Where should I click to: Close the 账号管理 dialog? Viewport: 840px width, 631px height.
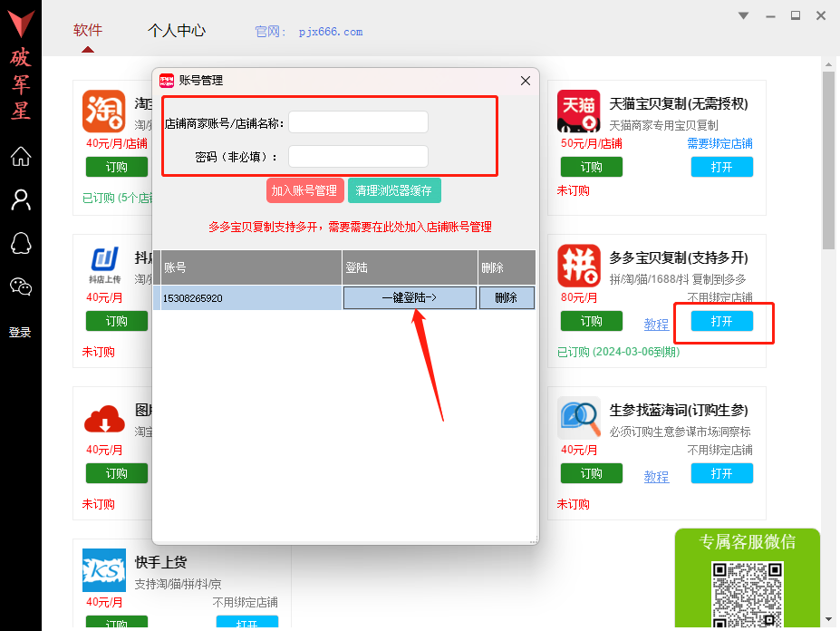pyautogui.click(x=525, y=81)
